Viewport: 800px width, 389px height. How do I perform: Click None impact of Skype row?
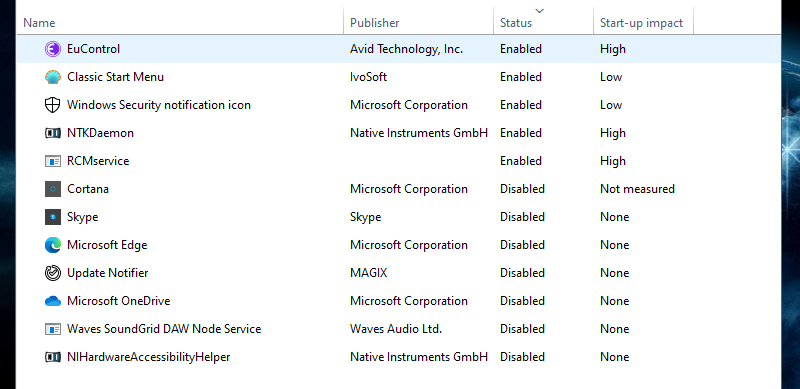614,217
